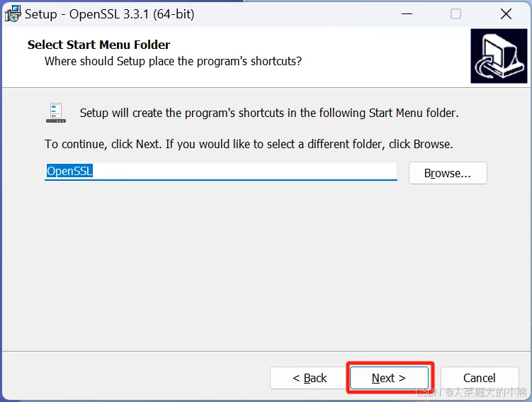Click the disabled maximize window button
The image size is (532, 402).
tap(455, 14)
